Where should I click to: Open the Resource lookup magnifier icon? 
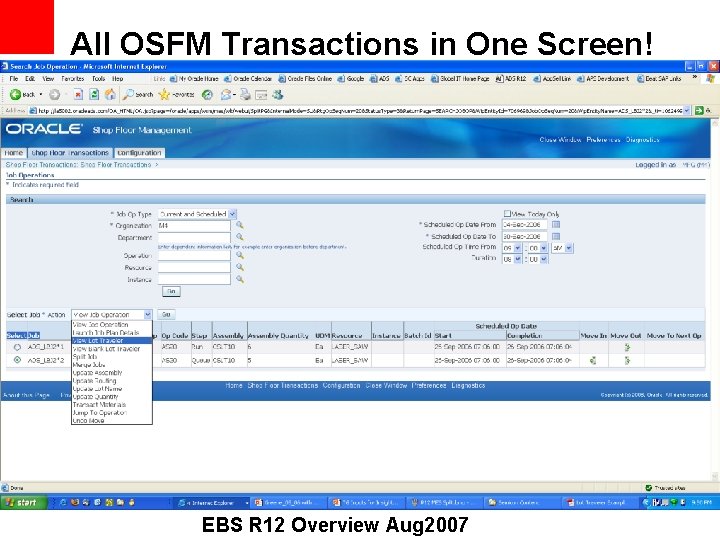[x=240, y=267]
